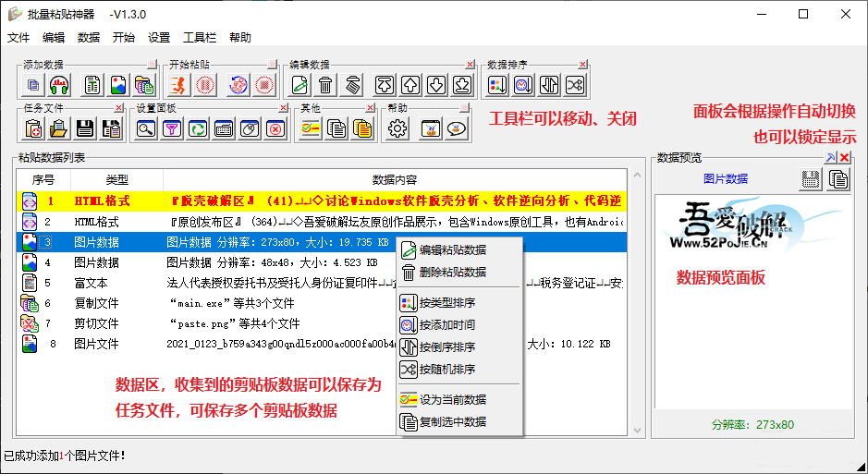The image size is (868, 474).
Task: Click save-as floppy with clipboard icon
Action: (111, 128)
